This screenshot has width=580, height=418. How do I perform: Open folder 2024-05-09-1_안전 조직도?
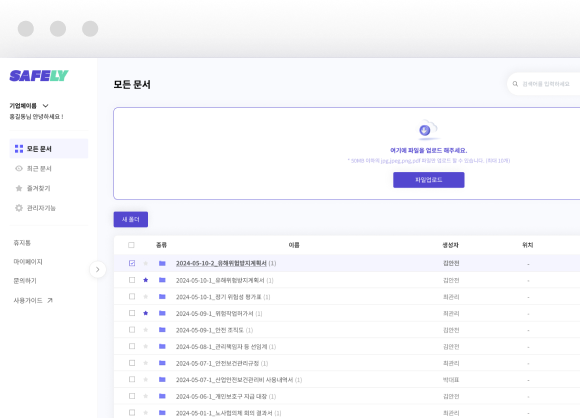tap(210, 330)
